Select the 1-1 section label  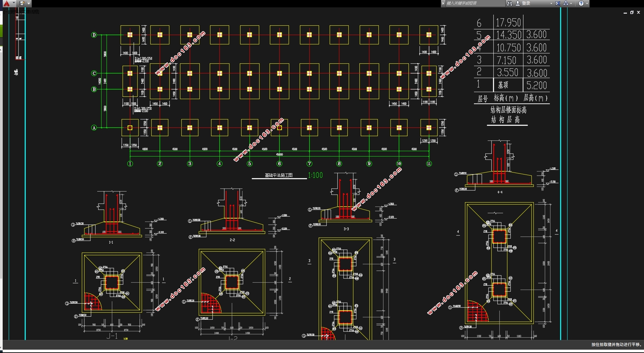(x=111, y=242)
